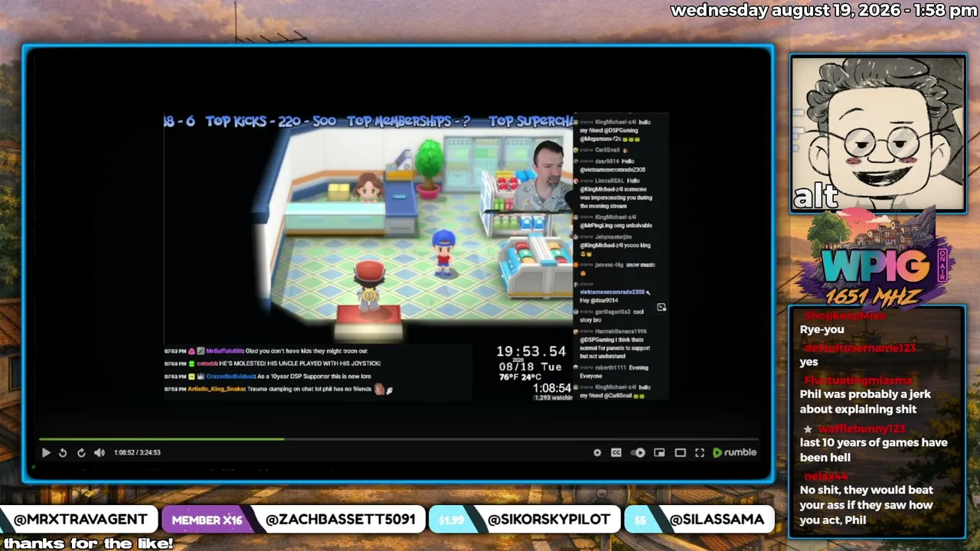Open picture-in-picture mode
Screen dimensions: 980x551
(x=659, y=452)
